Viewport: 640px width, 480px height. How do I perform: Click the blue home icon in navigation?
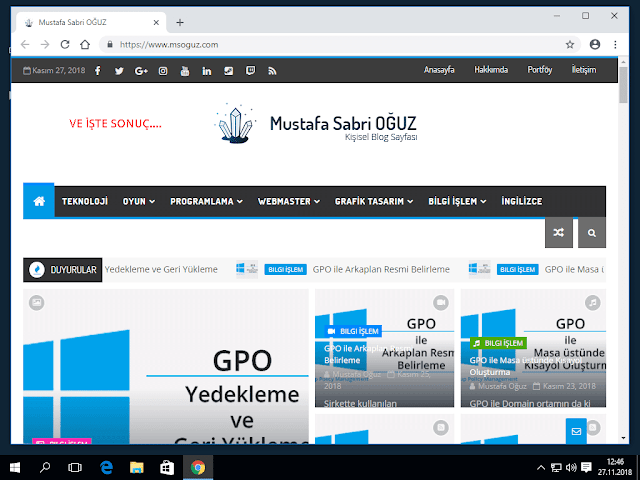click(39, 201)
